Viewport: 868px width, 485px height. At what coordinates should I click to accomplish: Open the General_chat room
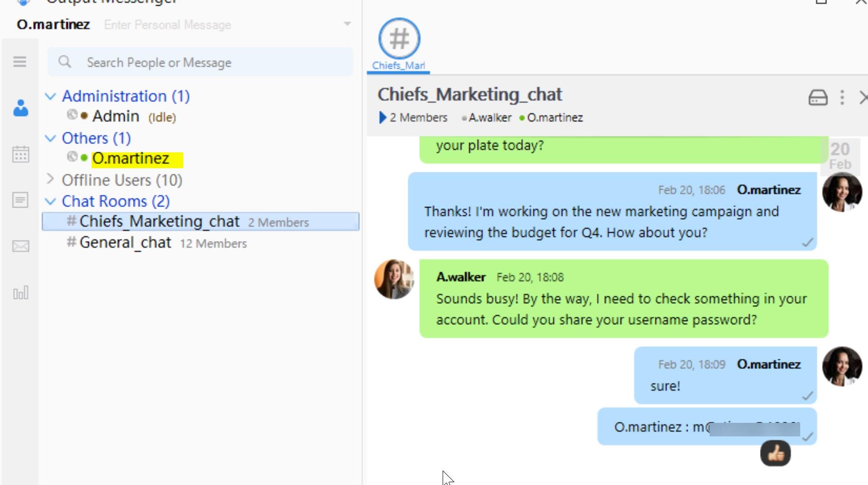tap(125, 242)
